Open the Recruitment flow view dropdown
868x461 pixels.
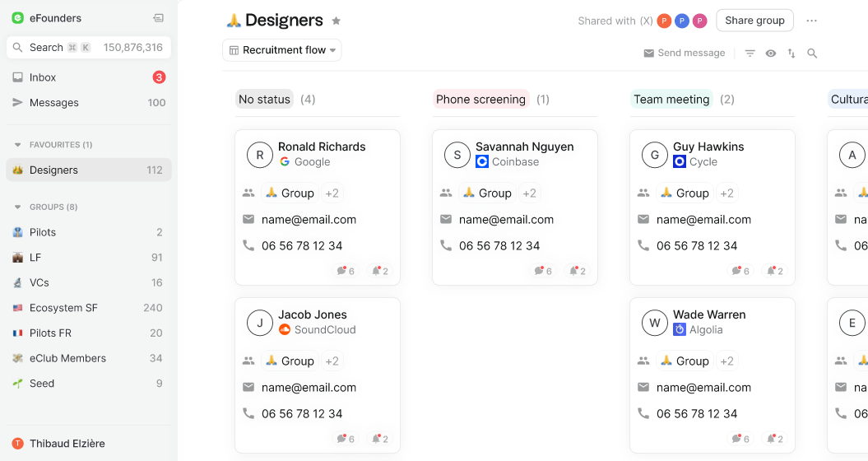[281, 50]
